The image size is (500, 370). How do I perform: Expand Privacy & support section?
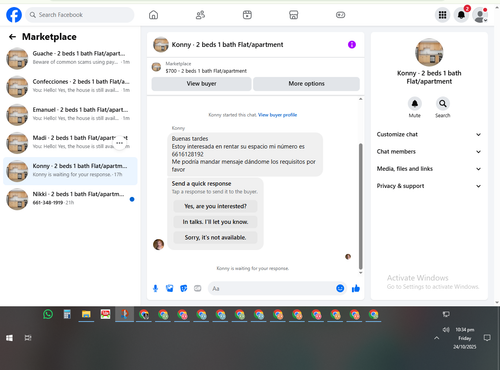tap(429, 186)
